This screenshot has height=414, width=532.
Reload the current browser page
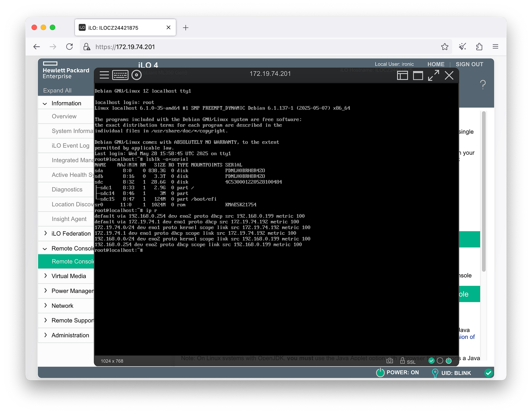coord(69,47)
